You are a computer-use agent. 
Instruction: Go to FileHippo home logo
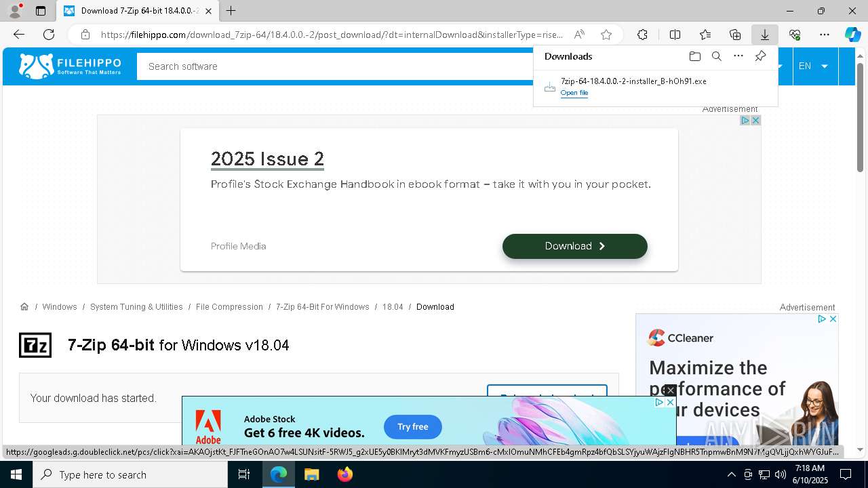70,66
